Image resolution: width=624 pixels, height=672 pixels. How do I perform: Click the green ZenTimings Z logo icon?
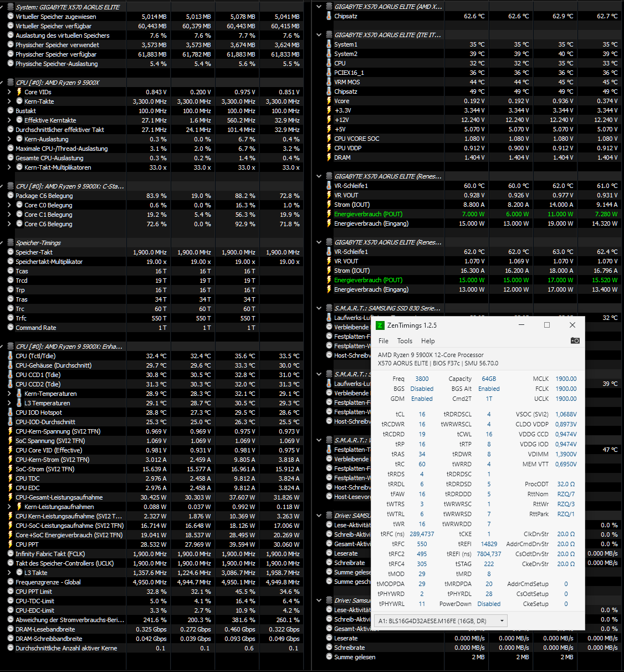(x=380, y=325)
